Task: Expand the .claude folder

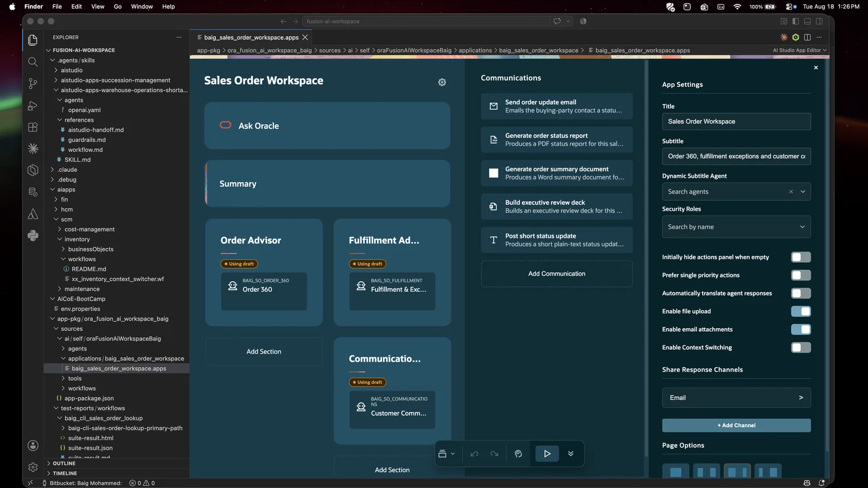Action: (67, 170)
